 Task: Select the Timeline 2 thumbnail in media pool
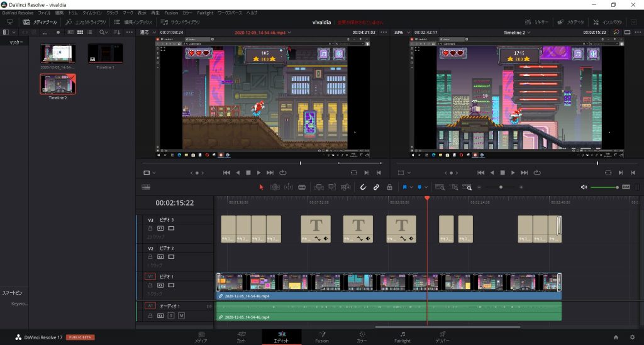pyautogui.click(x=58, y=84)
